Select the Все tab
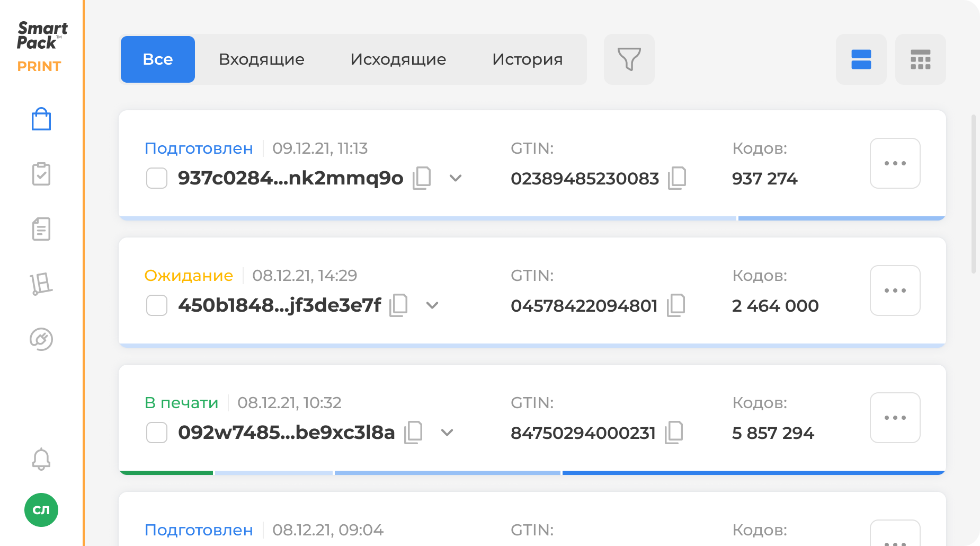 [x=158, y=59]
